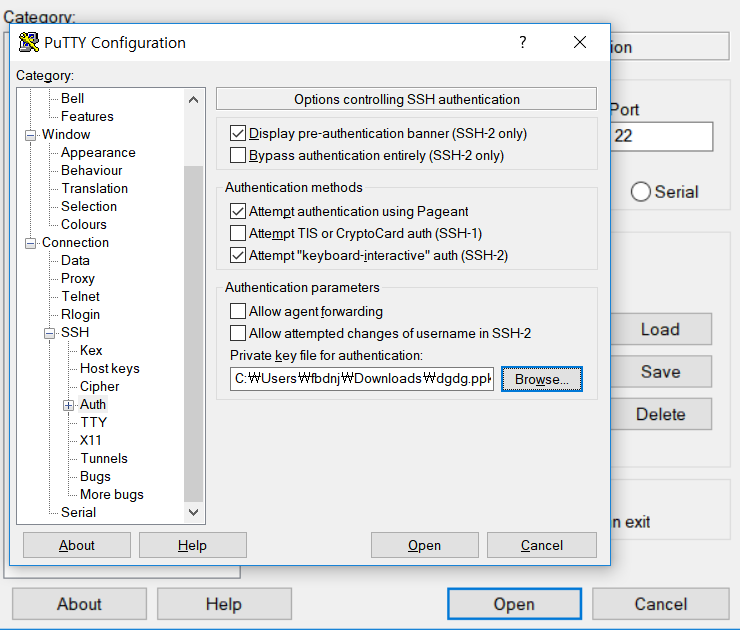This screenshot has height=630, width=740.
Task: Expand the Auth tree node
Action: pos(68,405)
